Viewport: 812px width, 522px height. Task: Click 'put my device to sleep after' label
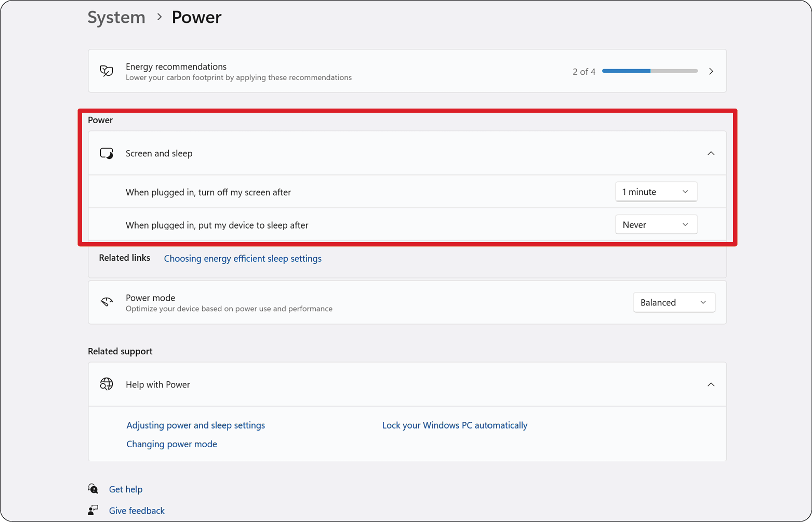click(x=217, y=225)
